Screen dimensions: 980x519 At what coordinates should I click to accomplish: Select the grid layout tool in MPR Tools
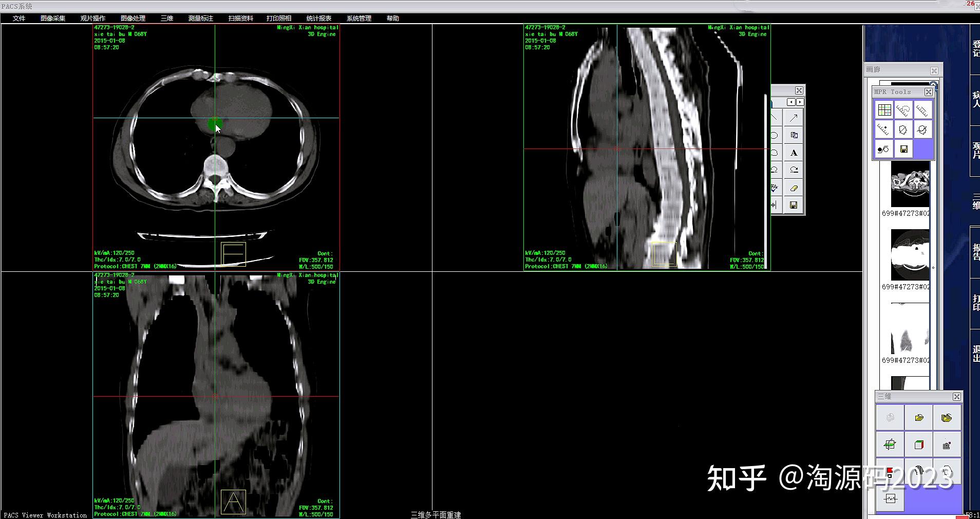point(884,110)
